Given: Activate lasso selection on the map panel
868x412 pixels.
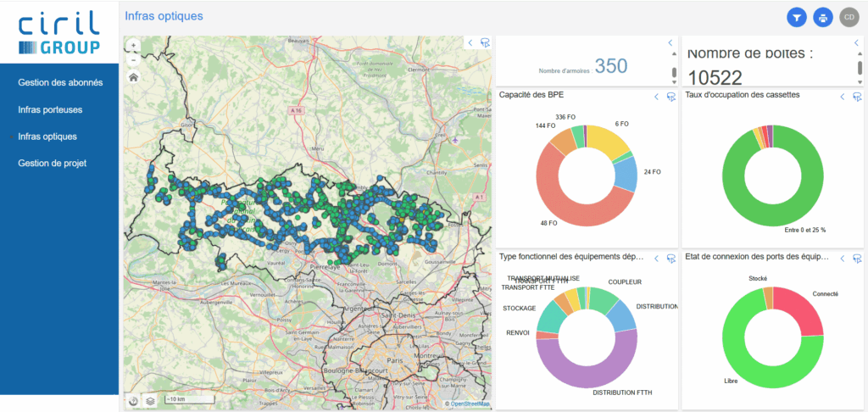Looking at the screenshot, I should [485, 42].
